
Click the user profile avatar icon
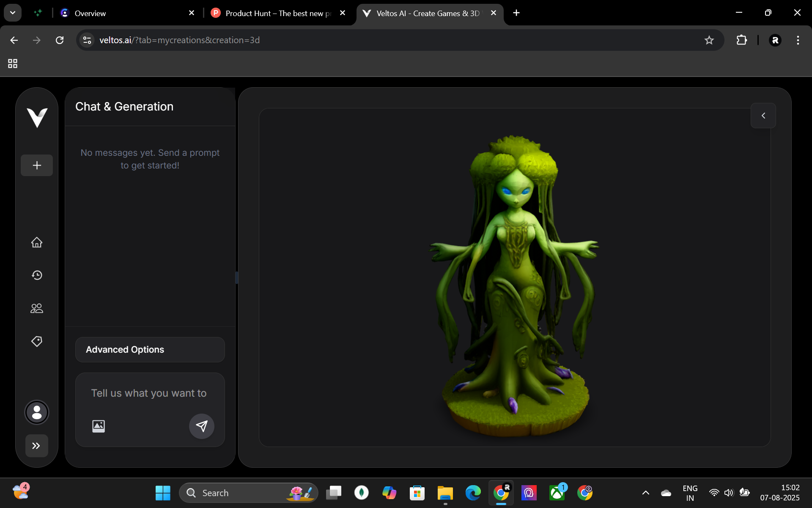[x=37, y=412]
